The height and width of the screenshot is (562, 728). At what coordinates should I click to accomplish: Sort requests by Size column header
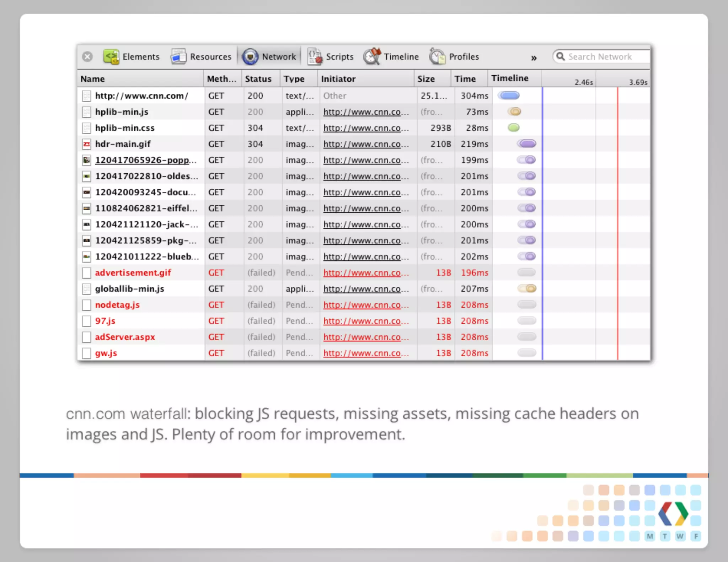pos(426,79)
